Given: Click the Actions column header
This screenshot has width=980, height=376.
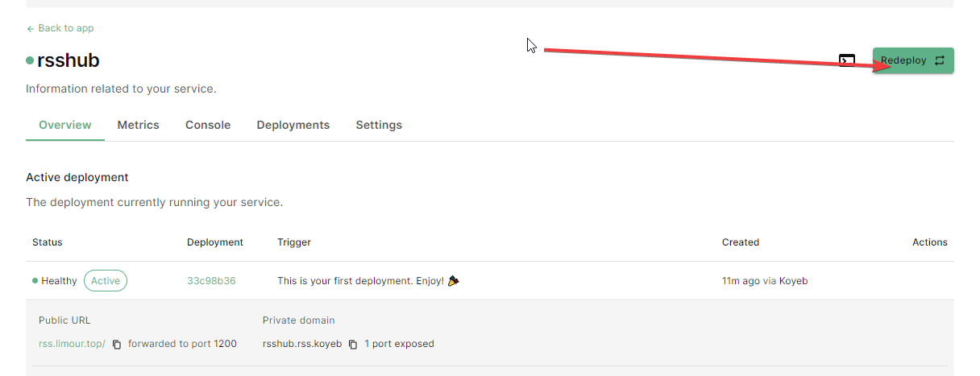Looking at the screenshot, I should (930, 242).
